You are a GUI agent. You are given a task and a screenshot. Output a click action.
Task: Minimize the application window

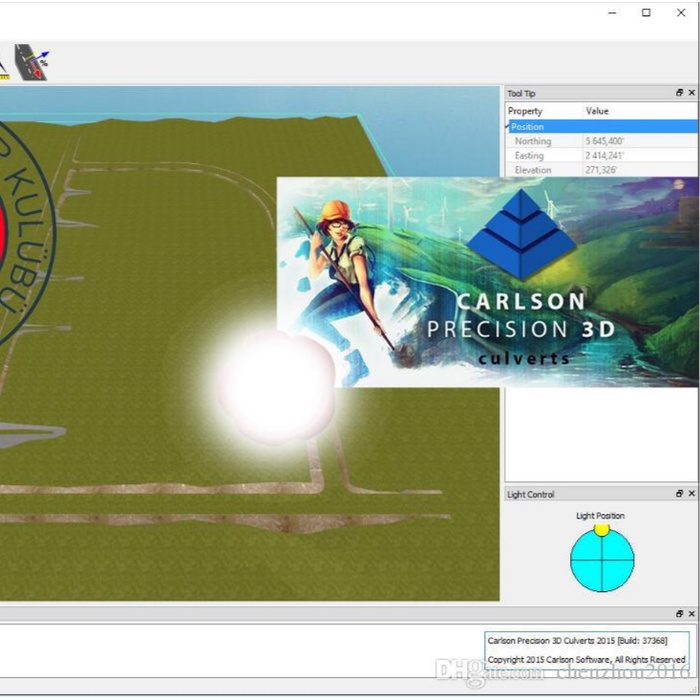pyautogui.click(x=612, y=13)
